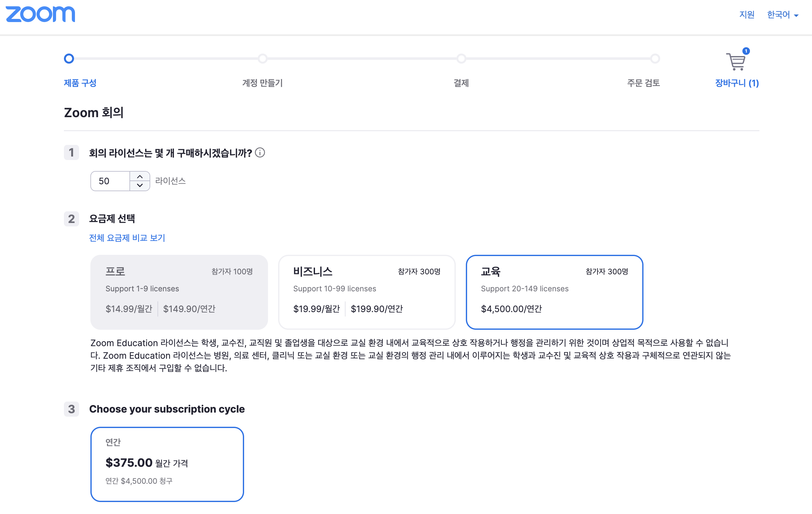The width and height of the screenshot is (812, 514).
Task: Select the 비즈니스 plan card
Action: tap(367, 292)
